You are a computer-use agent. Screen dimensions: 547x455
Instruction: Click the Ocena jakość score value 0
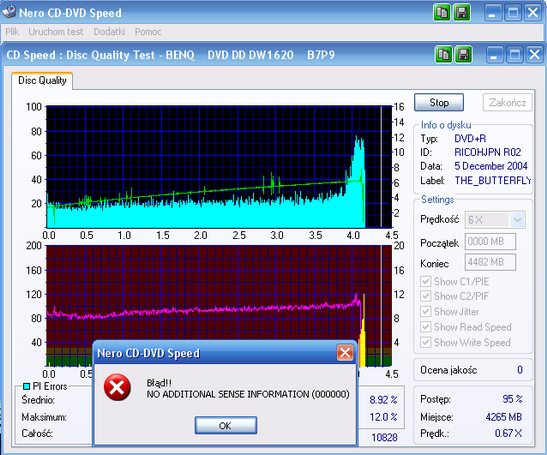coord(520,370)
